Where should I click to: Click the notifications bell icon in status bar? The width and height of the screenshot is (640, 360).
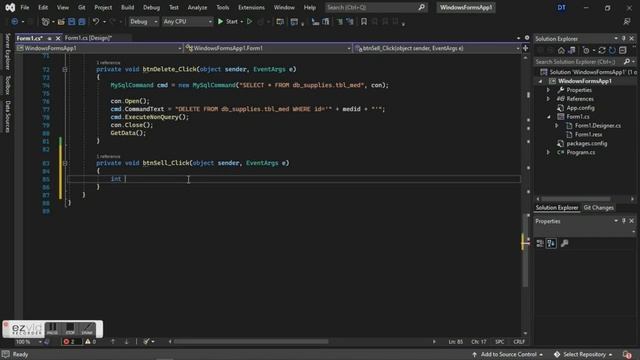tap(627, 355)
